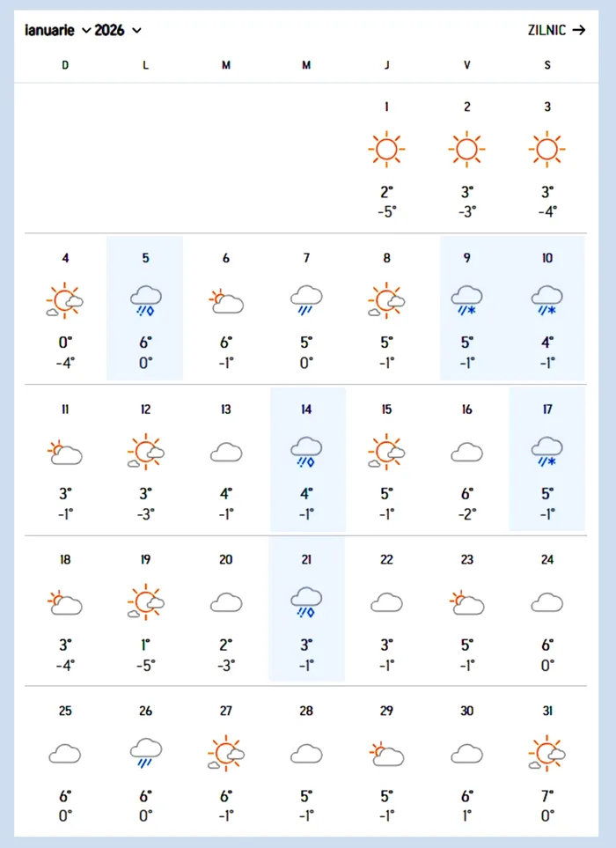Screen dimensions: 616x848
Task: Click the V weekday column header
Action: point(466,65)
